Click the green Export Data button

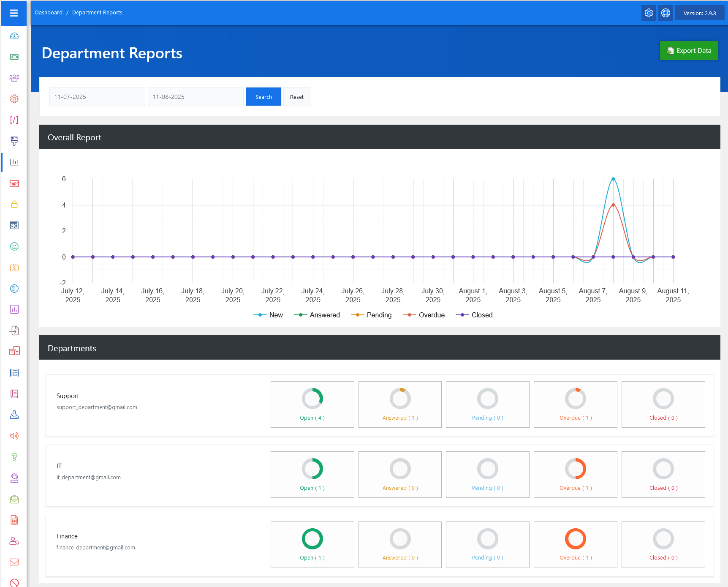(x=689, y=51)
